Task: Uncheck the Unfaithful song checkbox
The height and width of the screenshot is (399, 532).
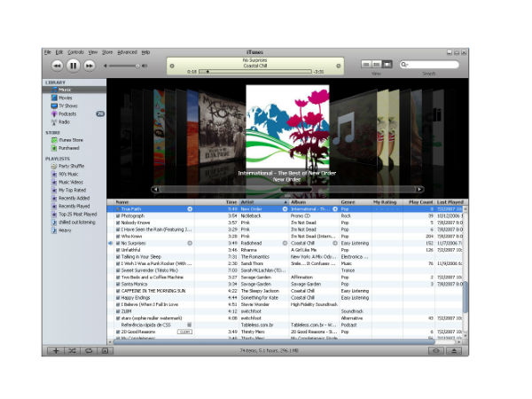Action: pyautogui.click(x=118, y=249)
